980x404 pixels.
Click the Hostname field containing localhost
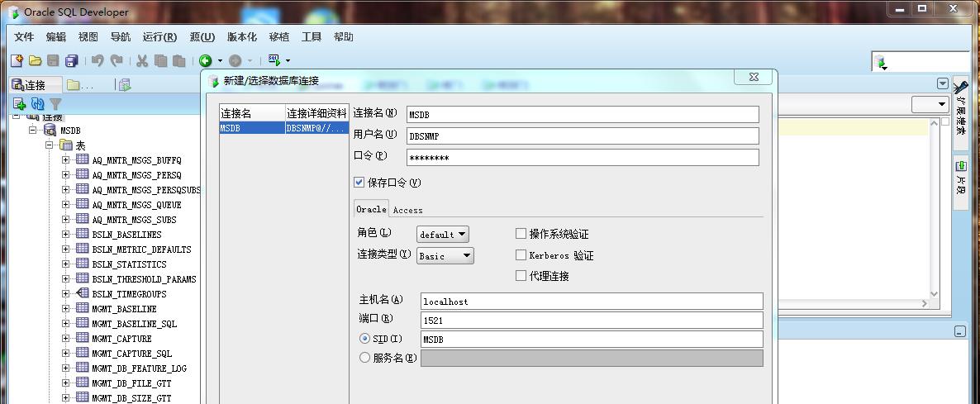tap(592, 301)
